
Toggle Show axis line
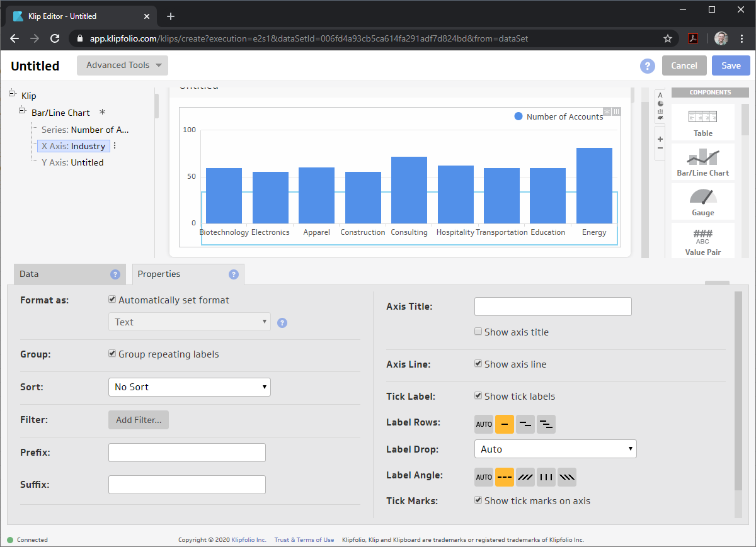coord(478,364)
